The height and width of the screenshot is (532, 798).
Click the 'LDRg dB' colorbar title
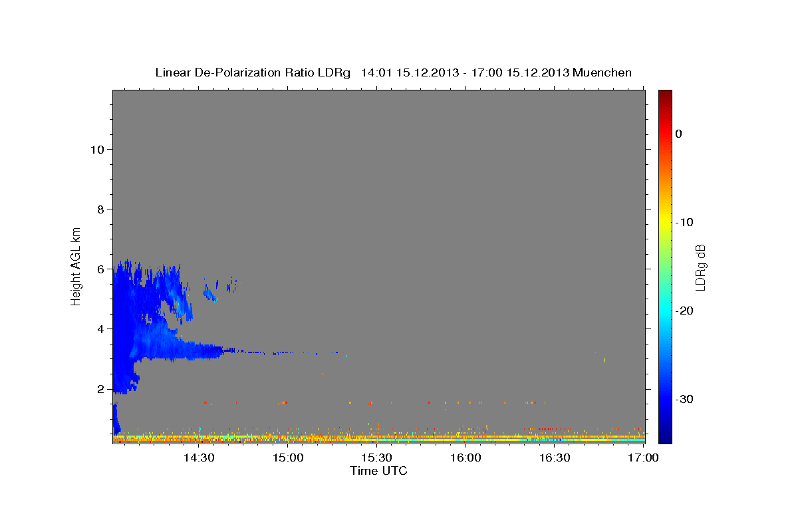point(700,267)
